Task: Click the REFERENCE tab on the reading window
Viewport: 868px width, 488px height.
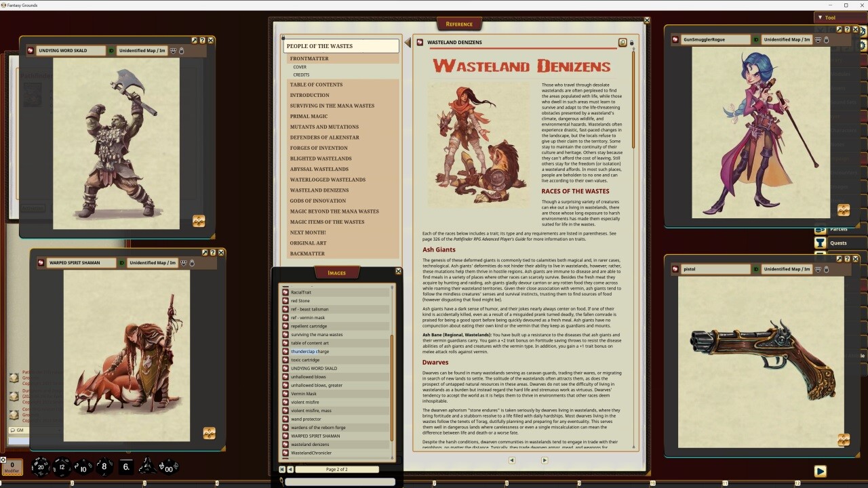Action: tap(460, 24)
